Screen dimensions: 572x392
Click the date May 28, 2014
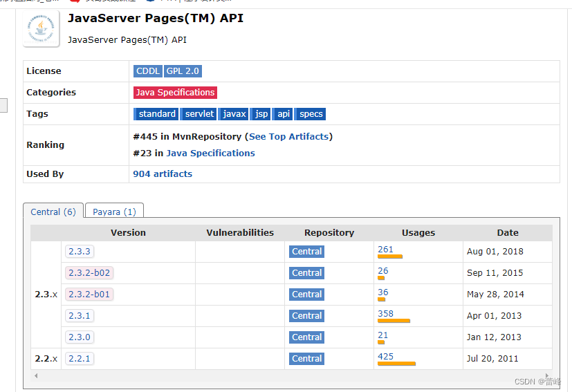click(495, 295)
